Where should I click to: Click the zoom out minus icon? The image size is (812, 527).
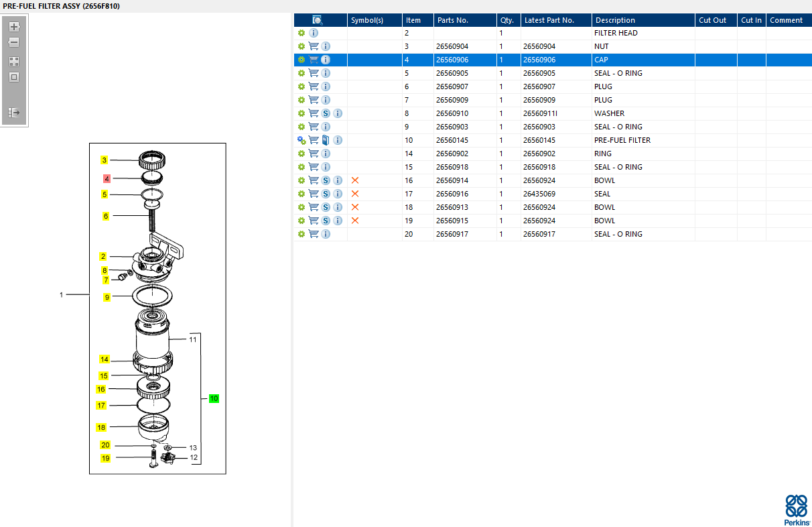14,42
